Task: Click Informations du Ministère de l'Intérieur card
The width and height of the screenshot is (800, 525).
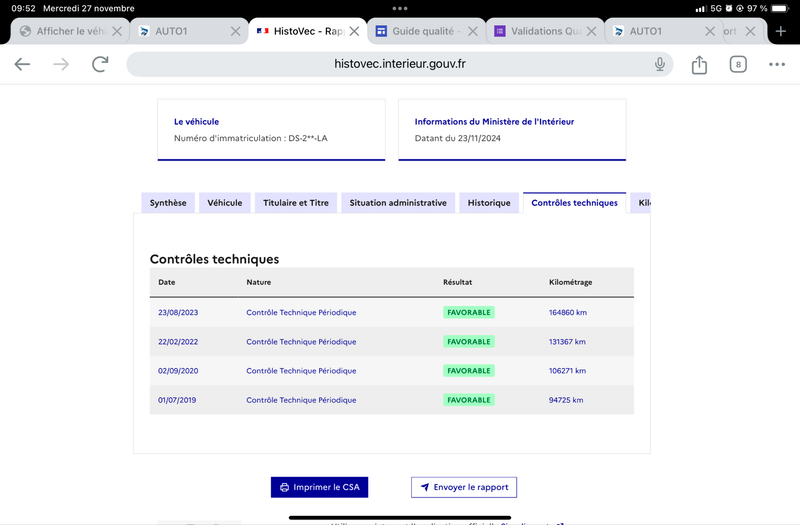Action: pyautogui.click(x=512, y=130)
